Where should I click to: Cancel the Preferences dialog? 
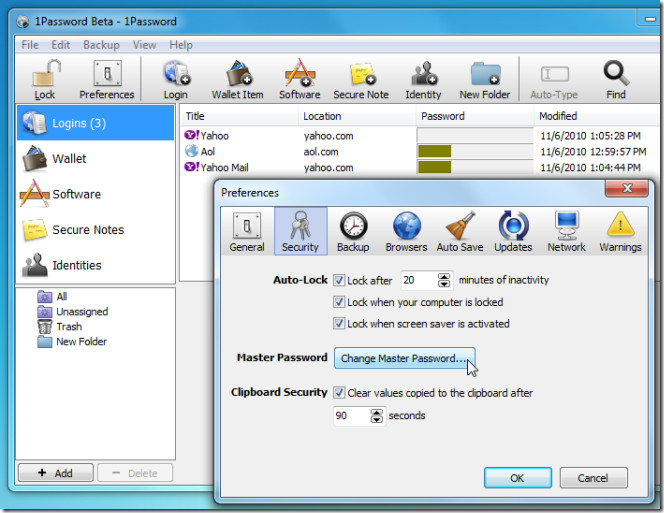click(593, 478)
